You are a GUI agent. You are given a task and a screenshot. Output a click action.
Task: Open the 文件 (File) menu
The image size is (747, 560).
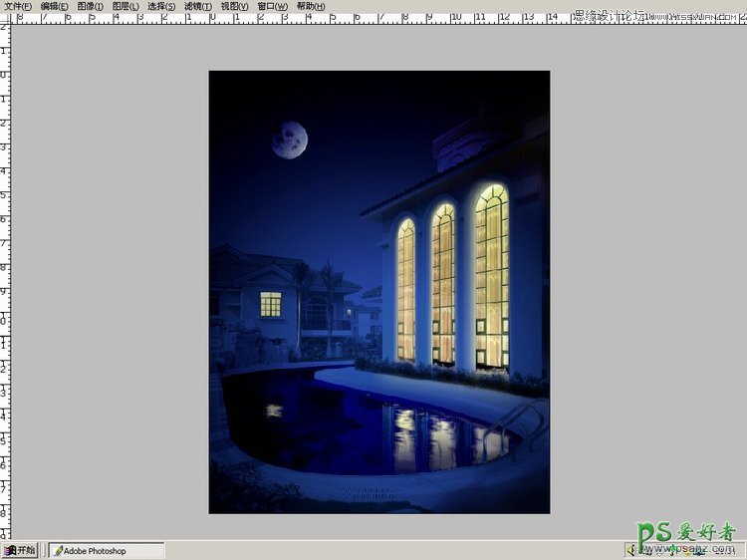18,6
